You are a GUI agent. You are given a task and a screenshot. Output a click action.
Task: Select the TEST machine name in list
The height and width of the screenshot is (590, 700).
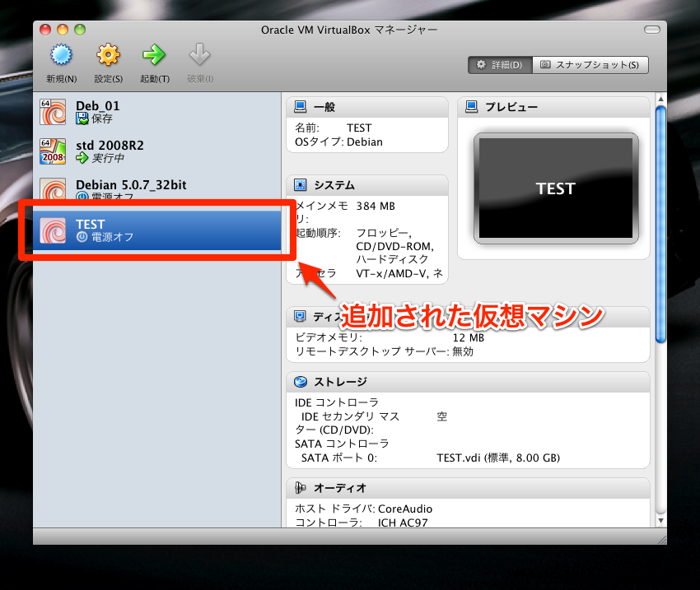(x=91, y=224)
